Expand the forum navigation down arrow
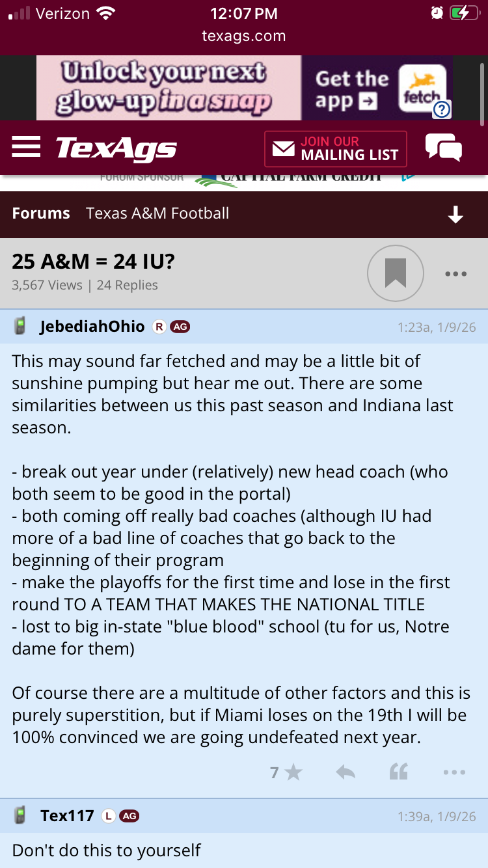 tap(455, 214)
